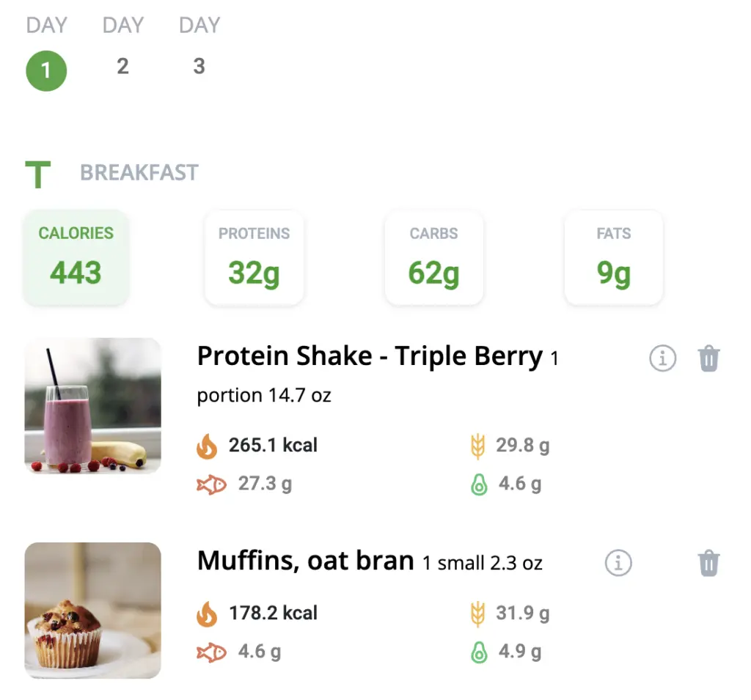Delete the Protein Shake with the trash icon

pos(708,358)
